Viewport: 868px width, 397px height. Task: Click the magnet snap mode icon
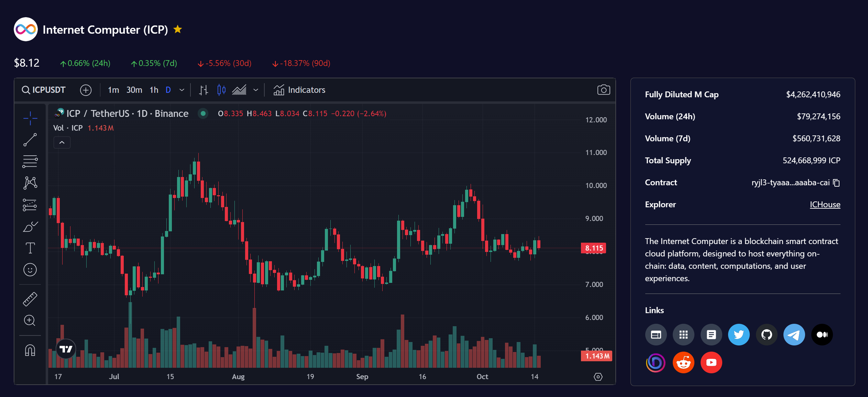tap(30, 350)
